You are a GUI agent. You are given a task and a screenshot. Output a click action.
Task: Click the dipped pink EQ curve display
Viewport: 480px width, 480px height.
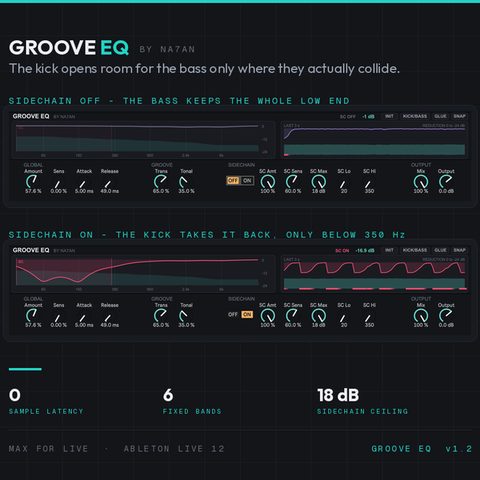pyautogui.click(x=143, y=274)
